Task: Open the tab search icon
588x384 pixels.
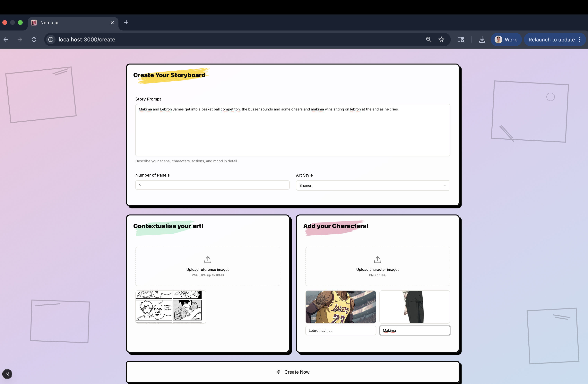Action: [x=461, y=39]
